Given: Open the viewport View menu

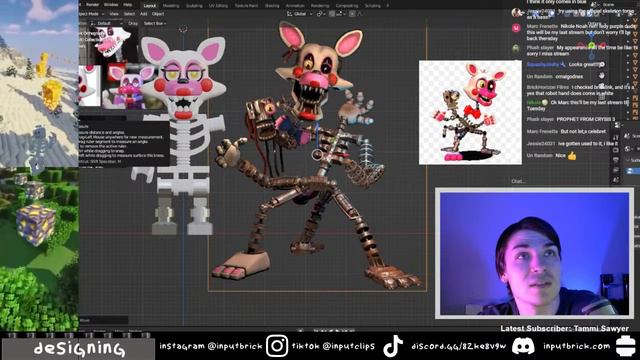Looking at the screenshot, I should coord(114,14).
